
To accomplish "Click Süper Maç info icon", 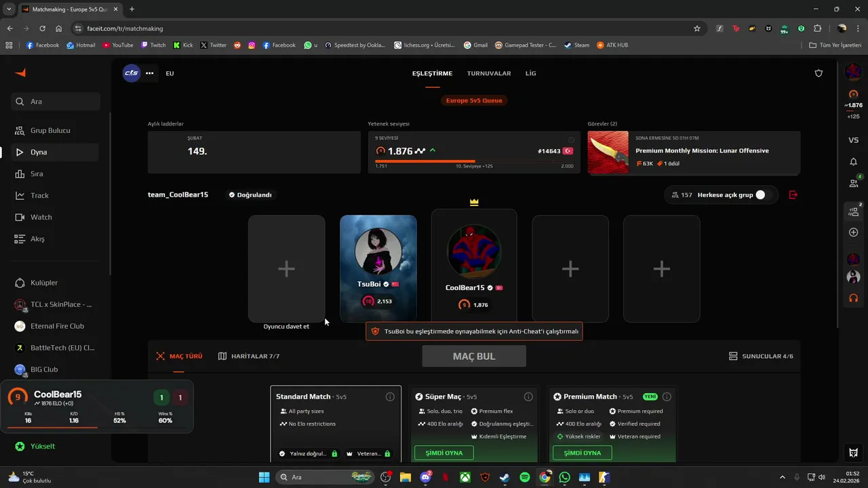I will point(528,396).
